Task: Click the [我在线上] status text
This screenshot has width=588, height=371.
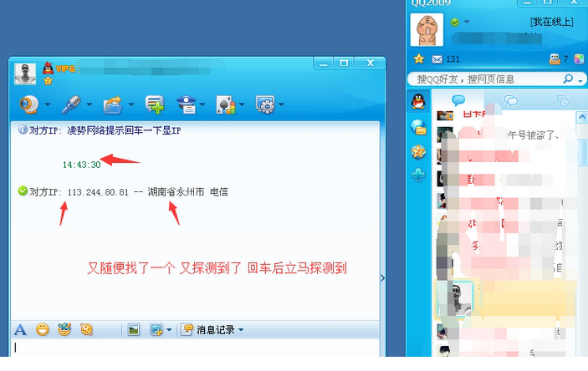Action: (x=552, y=22)
